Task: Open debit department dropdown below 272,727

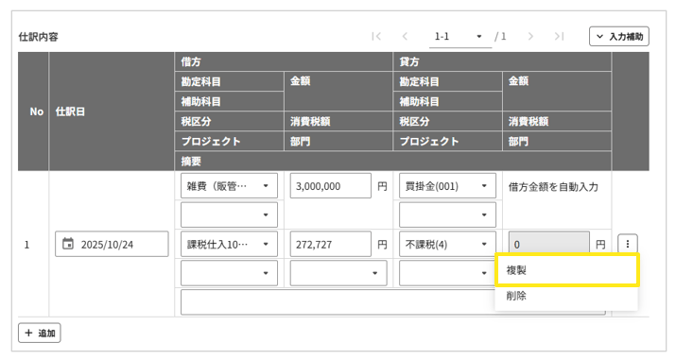Action: click(338, 273)
